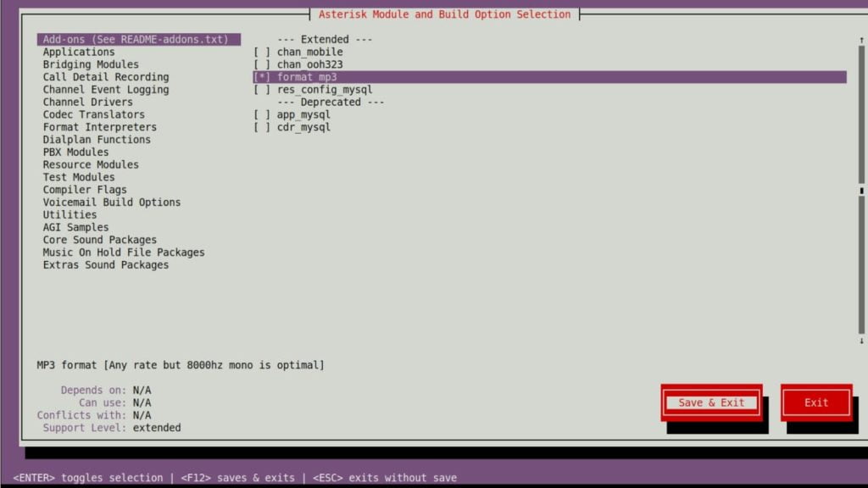Open the Voicemail Build Options section
868x488 pixels.
point(112,202)
